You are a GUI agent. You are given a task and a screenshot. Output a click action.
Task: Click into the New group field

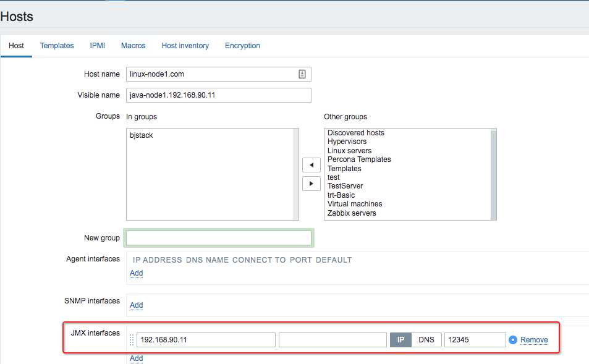[x=219, y=238]
